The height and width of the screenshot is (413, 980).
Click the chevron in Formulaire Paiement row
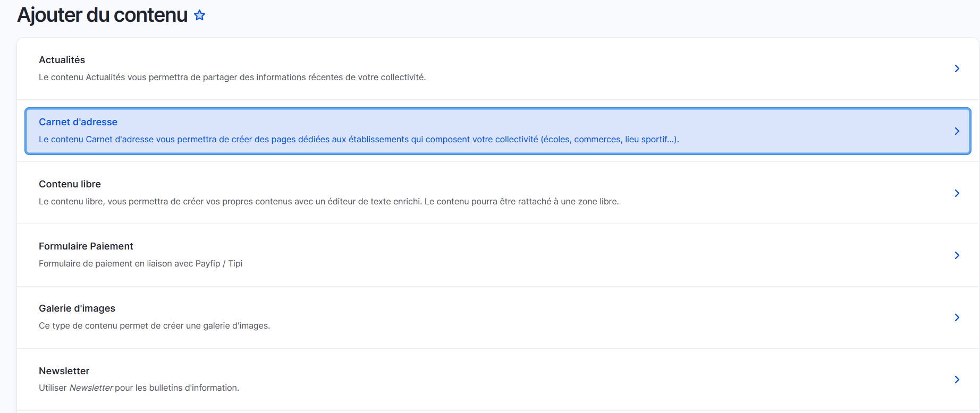[x=957, y=255]
